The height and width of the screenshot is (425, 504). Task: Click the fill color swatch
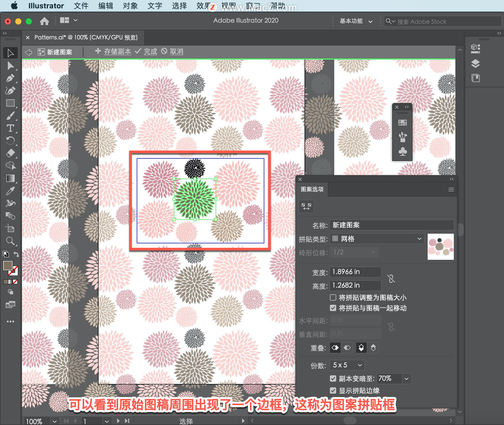point(8,266)
